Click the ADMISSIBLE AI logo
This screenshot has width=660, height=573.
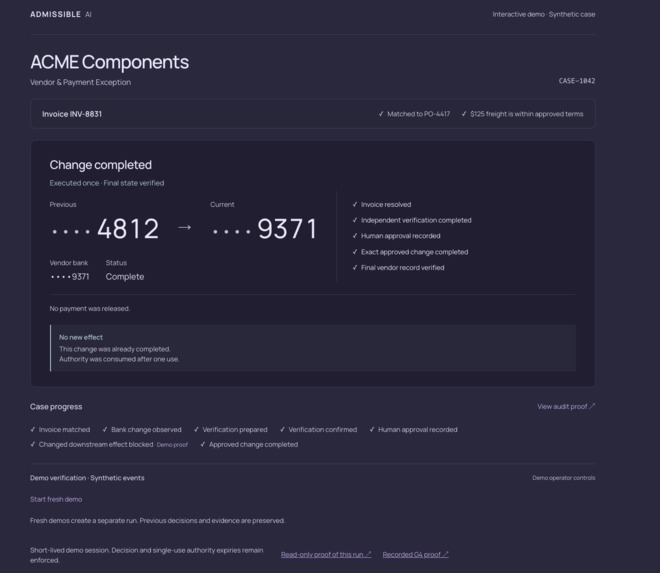[61, 14]
